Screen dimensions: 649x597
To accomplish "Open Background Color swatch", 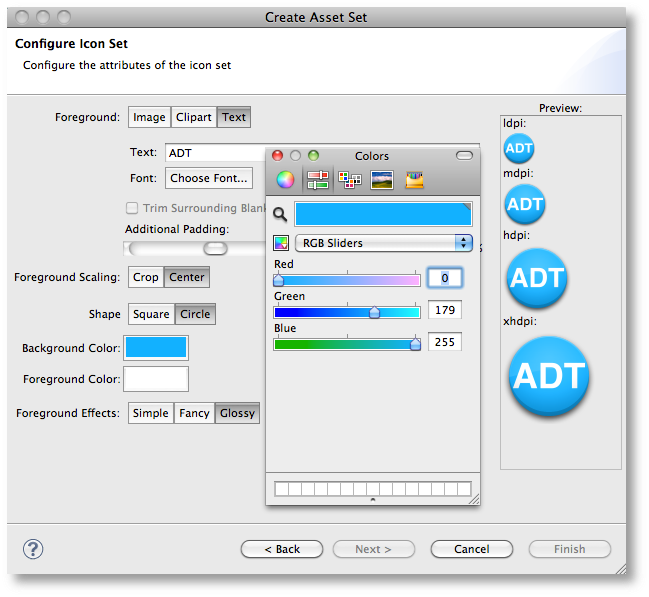I will click(156, 347).
